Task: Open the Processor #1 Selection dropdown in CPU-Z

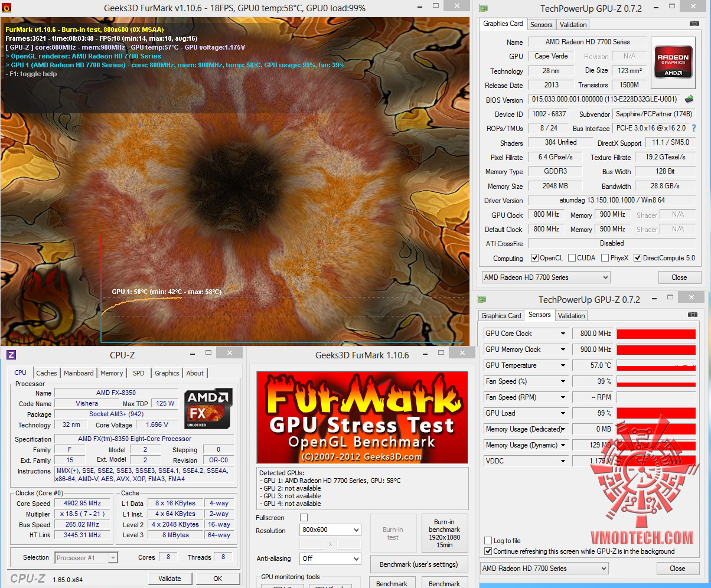Action: [x=86, y=557]
